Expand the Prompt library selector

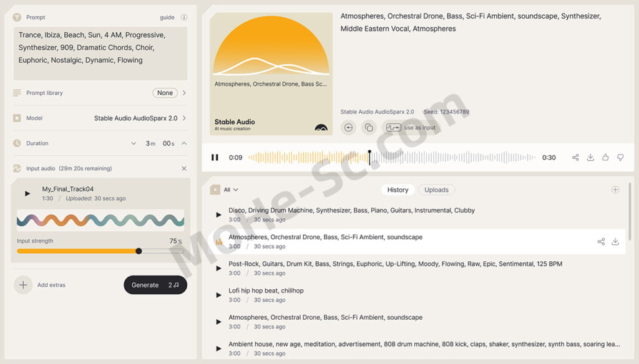pos(184,93)
